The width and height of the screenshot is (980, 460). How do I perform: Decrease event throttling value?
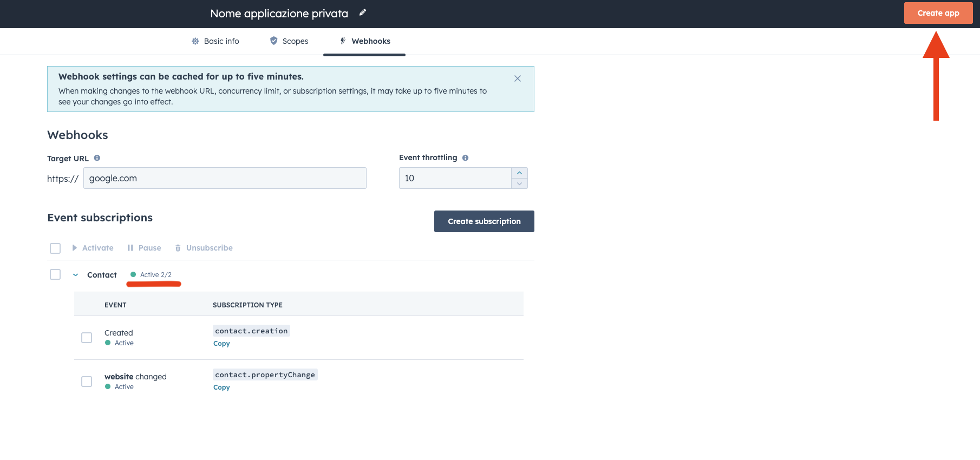coord(519,183)
